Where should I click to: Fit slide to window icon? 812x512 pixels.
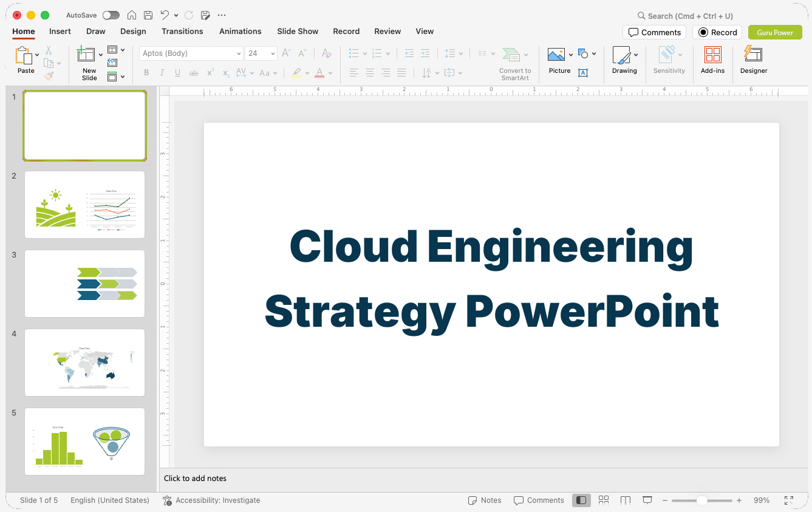788,500
